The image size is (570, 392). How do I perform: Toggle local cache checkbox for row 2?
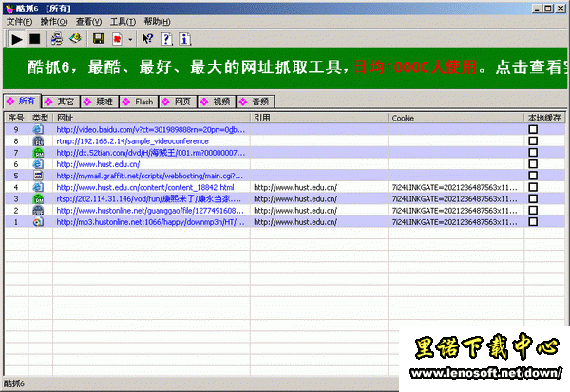[x=533, y=211]
